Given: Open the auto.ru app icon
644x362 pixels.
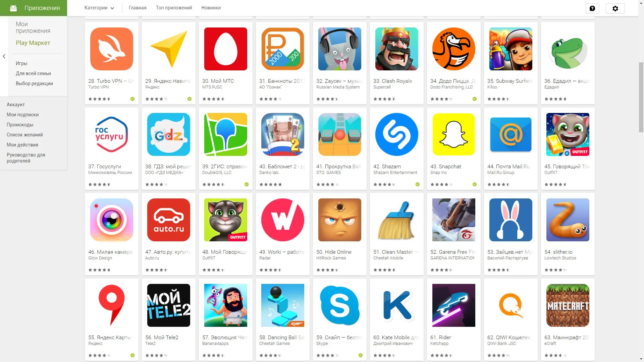Looking at the screenshot, I should click(169, 220).
